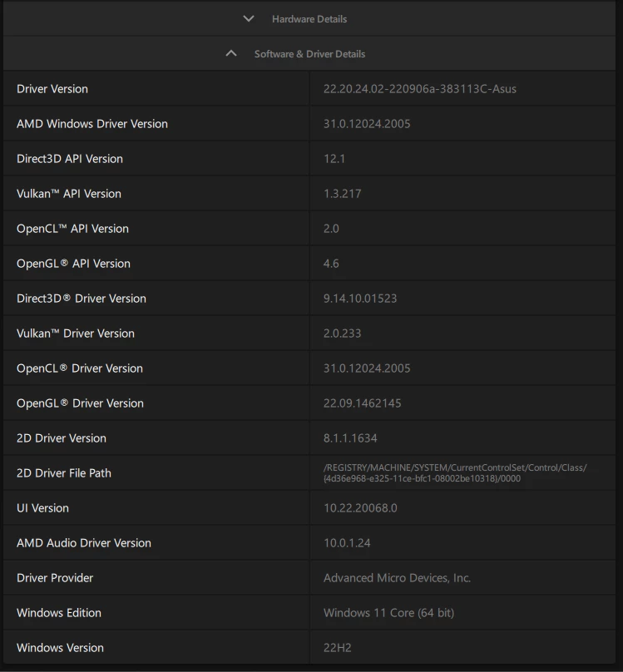Click the OpenGL API value 4.6
623x672 pixels.
[x=331, y=264]
